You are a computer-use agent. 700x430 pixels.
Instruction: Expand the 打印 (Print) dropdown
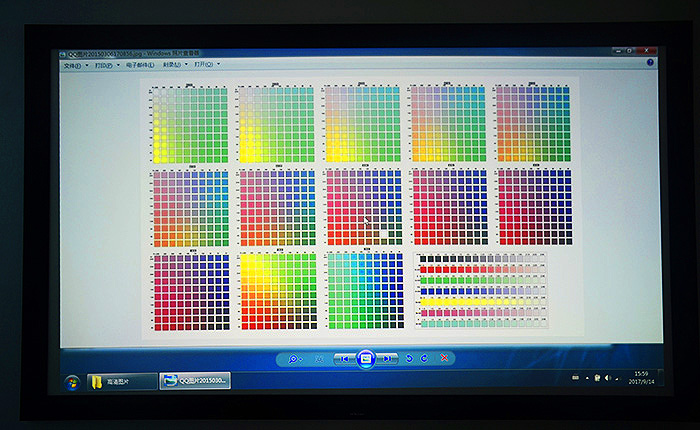(104, 65)
